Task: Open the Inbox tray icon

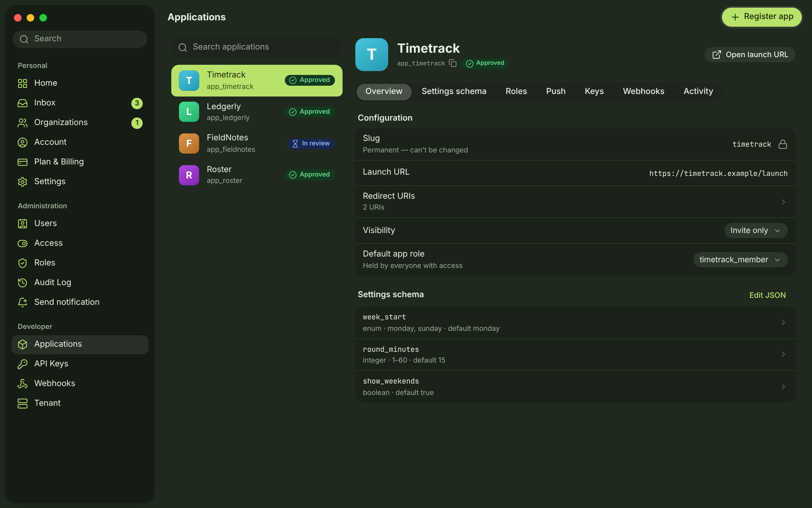Action: point(23,103)
